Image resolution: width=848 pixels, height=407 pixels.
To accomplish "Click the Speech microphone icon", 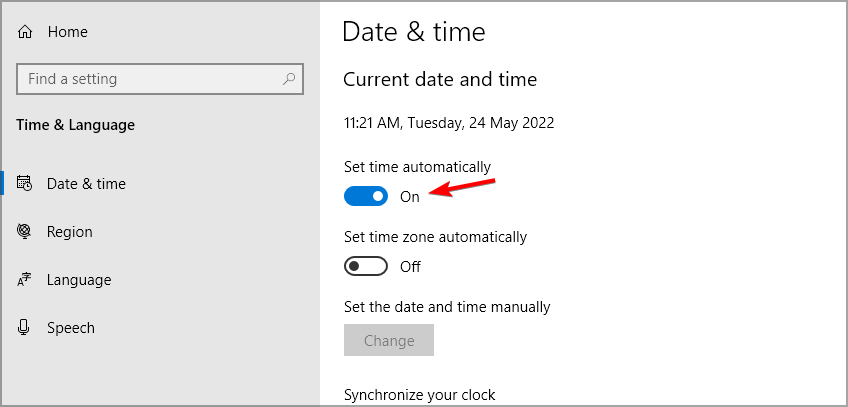I will pos(26,328).
